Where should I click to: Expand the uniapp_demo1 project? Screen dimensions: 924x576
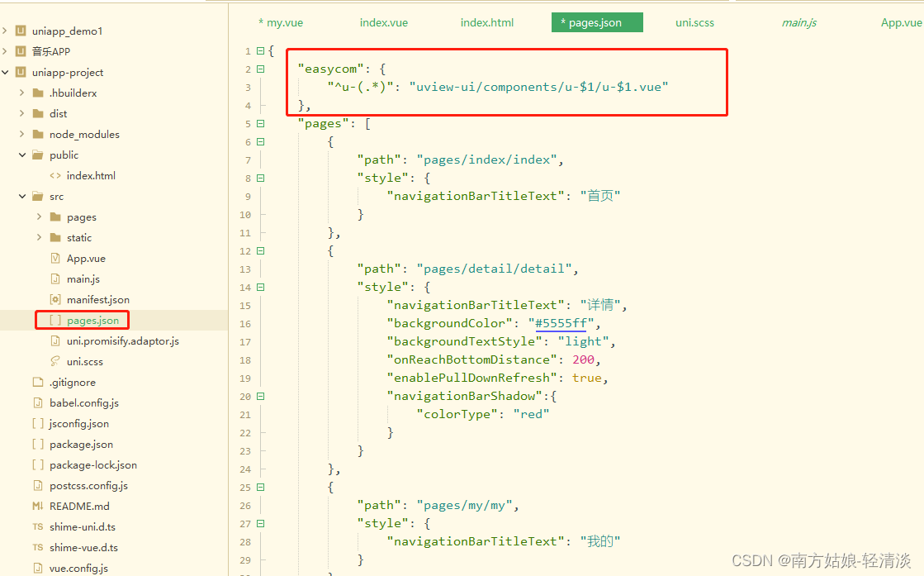point(5,30)
